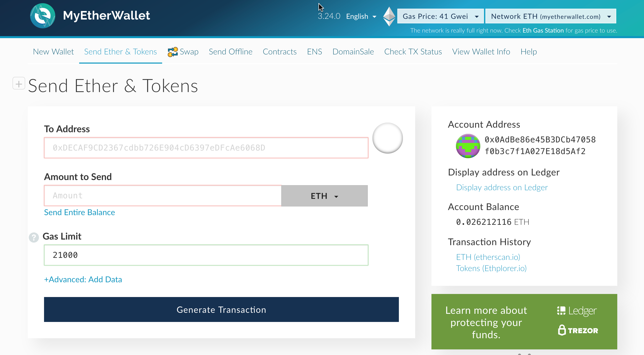Click the MyEtherWallet logo icon

43,16
